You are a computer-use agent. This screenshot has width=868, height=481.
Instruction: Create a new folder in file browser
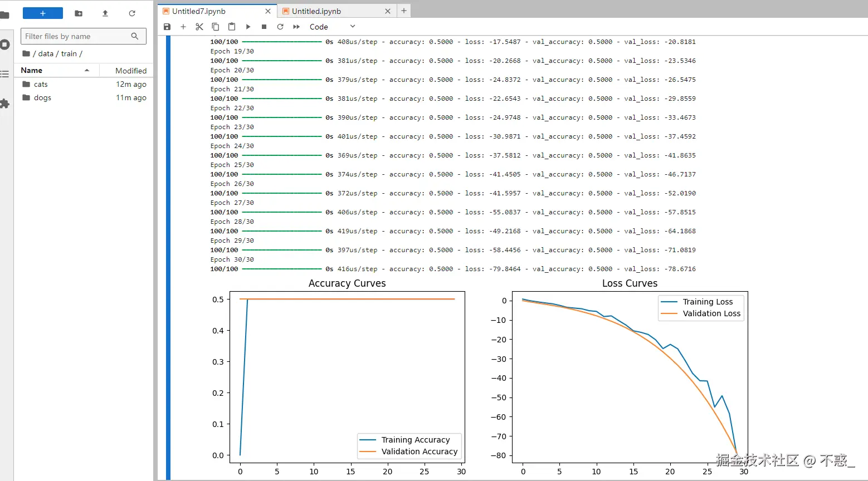coord(79,13)
